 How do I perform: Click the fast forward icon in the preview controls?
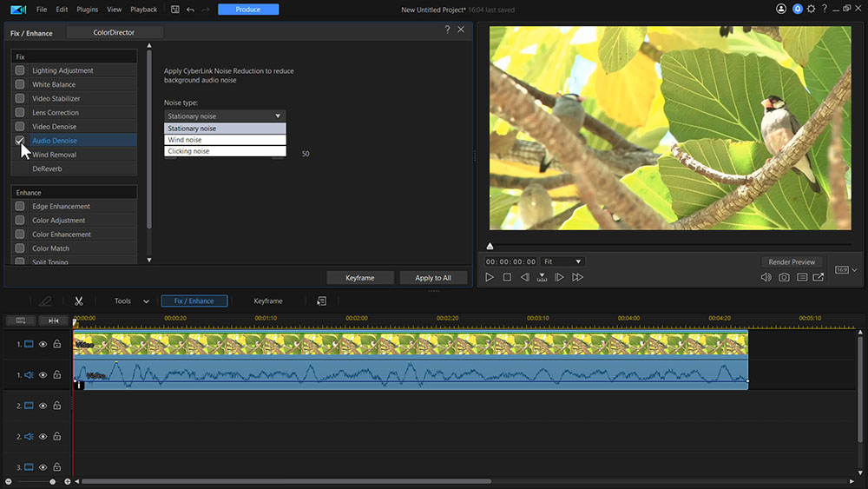click(577, 277)
